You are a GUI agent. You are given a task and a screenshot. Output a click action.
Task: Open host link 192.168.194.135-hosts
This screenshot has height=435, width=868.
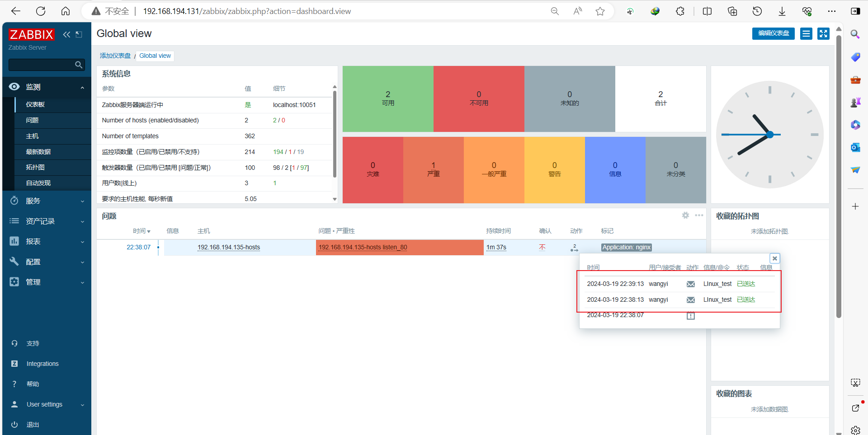(229, 248)
